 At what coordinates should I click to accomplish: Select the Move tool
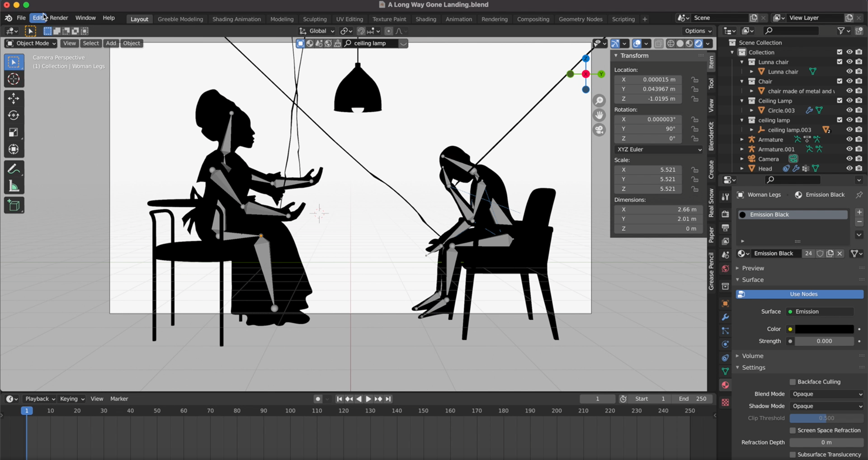pos(14,98)
